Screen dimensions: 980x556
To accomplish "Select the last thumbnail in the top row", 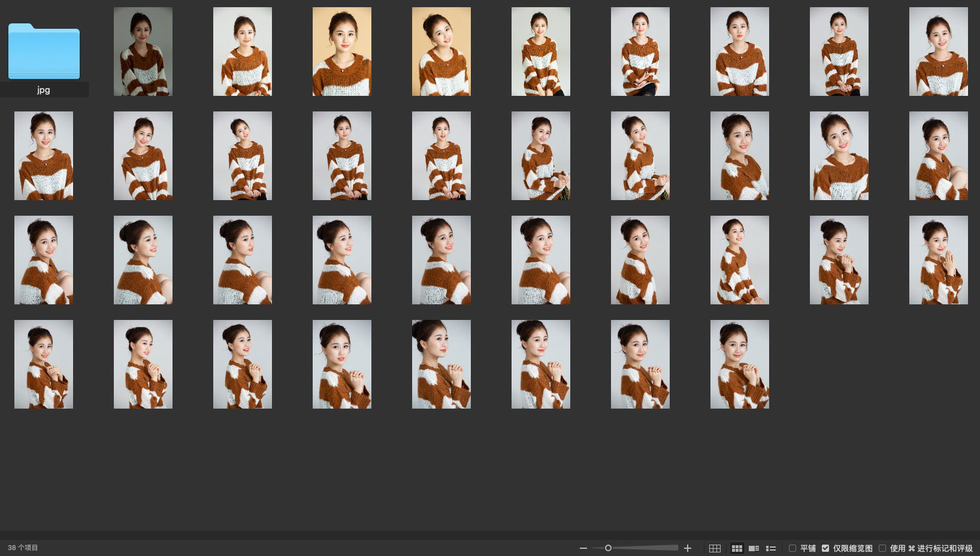I will tap(938, 52).
